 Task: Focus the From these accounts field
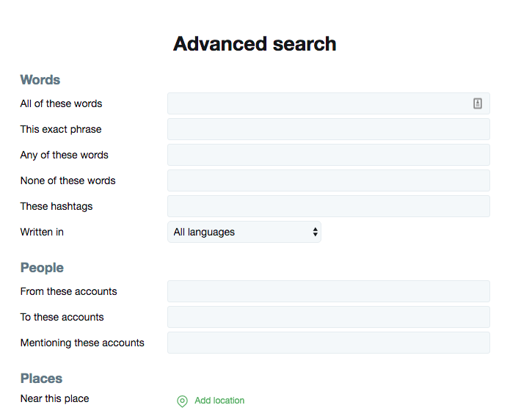click(x=328, y=291)
